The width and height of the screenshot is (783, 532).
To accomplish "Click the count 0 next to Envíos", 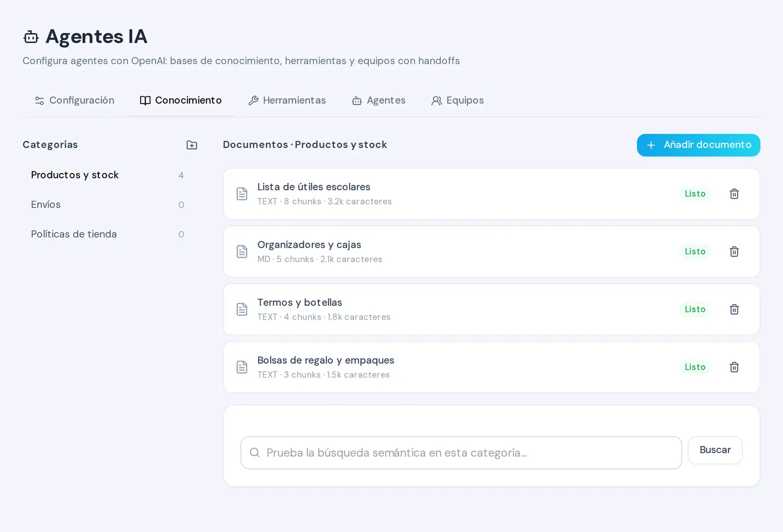I will coord(181,205).
